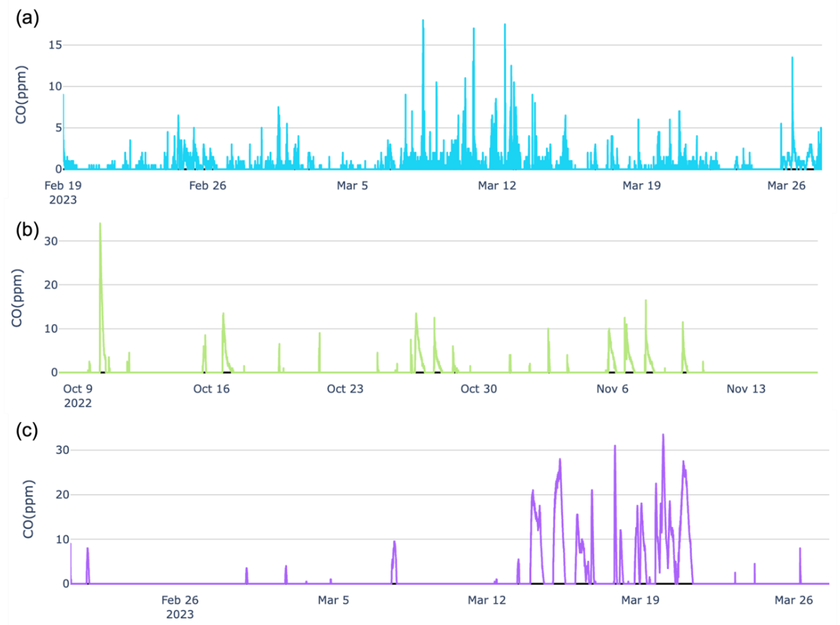Click the CO(ppm) axis title of panel (c)
840x625 pixels.
(x=29, y=509)
